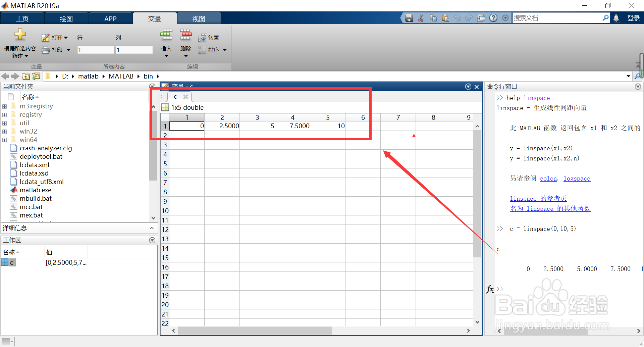Open Command Window actions menu
The image size is (644, 347).
638,87
